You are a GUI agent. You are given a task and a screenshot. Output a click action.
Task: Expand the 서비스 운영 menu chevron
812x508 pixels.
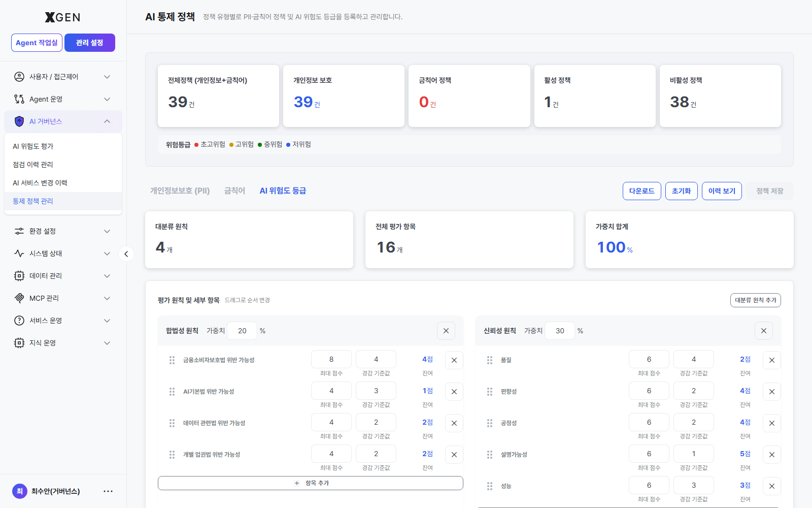coord(107,321)
